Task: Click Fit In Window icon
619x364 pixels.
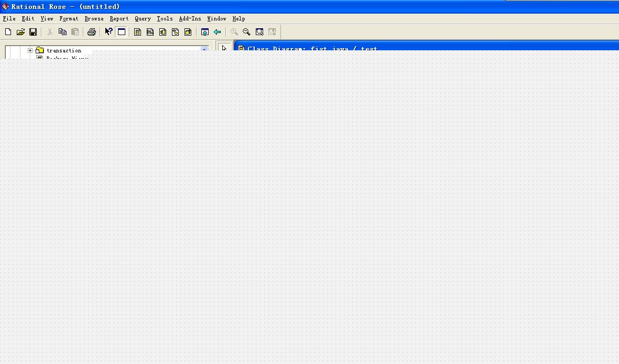Action: [259, 32]
